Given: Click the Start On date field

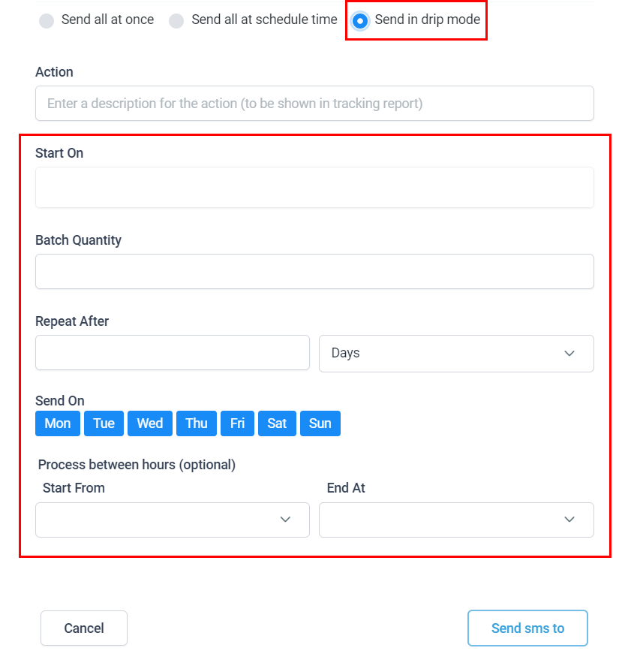Looking at the screenshot, I should point(314,188).
